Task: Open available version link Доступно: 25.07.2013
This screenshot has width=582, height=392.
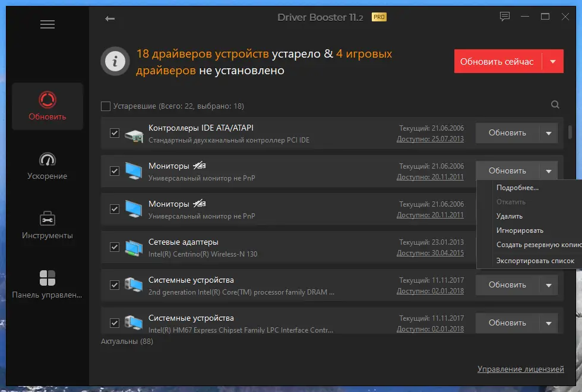Action: pos(430,139)
